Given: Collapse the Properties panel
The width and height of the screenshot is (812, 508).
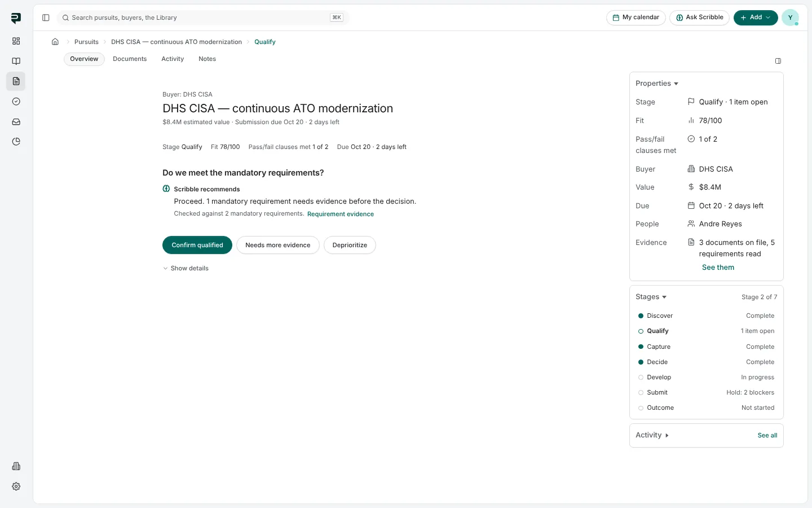Looking at the screenshot, I should point(657,84).
